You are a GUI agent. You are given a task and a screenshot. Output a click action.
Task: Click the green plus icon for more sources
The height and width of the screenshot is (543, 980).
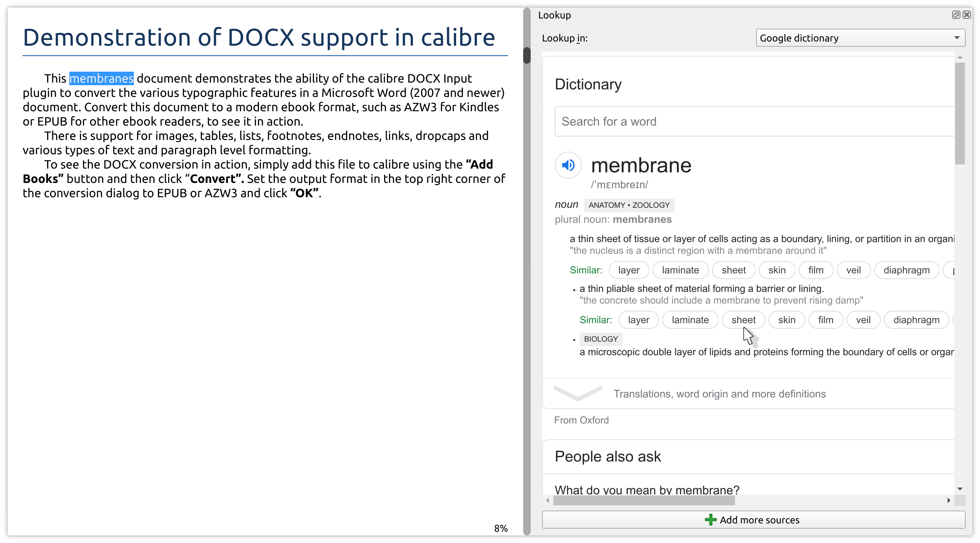710,520
